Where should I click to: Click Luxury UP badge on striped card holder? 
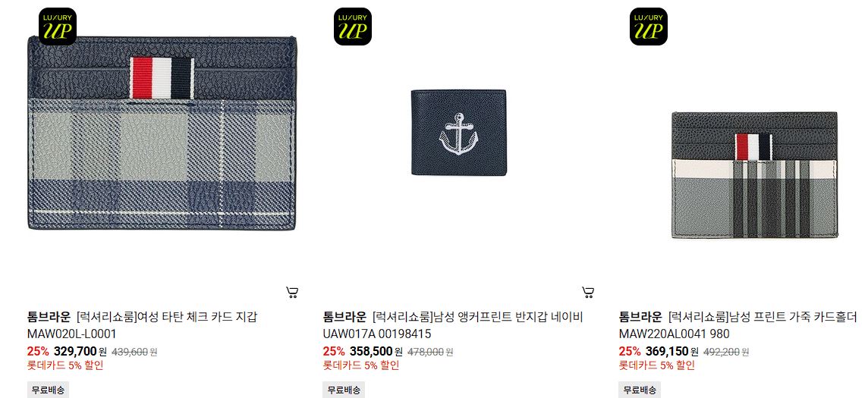tap(649, 26)
